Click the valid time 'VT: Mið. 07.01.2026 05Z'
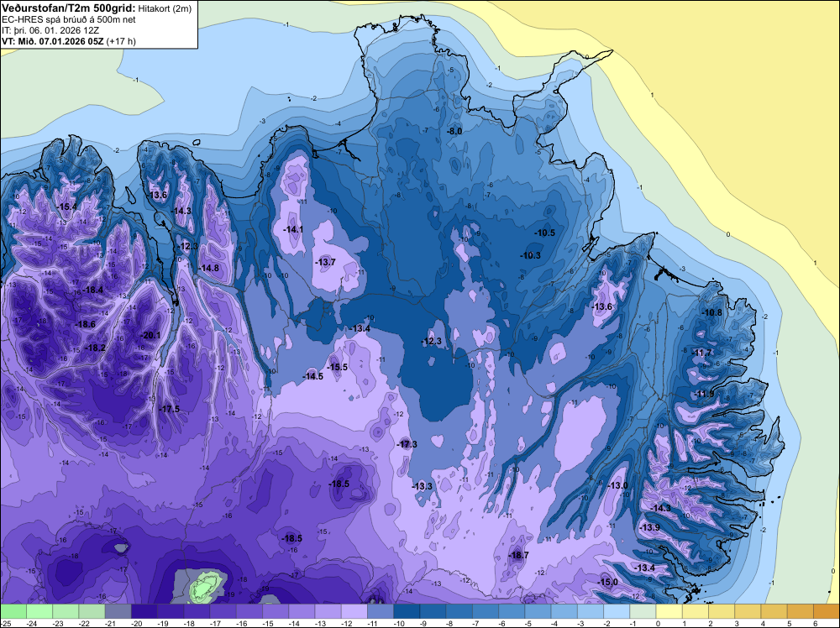The image size is (840, 628). 53,41
